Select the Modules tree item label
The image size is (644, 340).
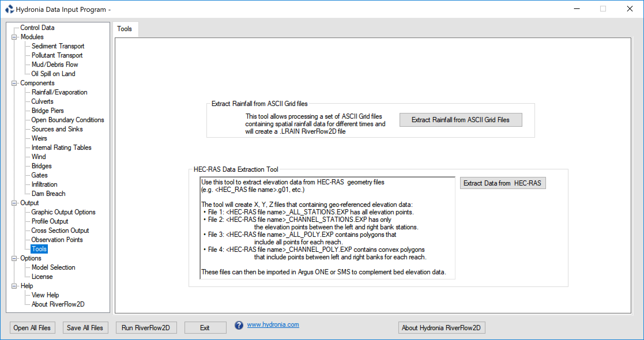(32, 37)
